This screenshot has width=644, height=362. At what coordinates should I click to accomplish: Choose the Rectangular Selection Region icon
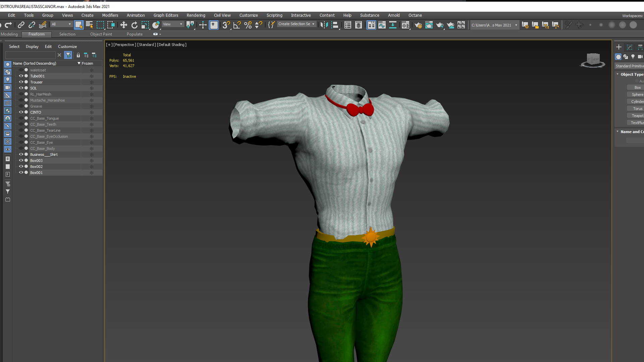pos(100,25)
